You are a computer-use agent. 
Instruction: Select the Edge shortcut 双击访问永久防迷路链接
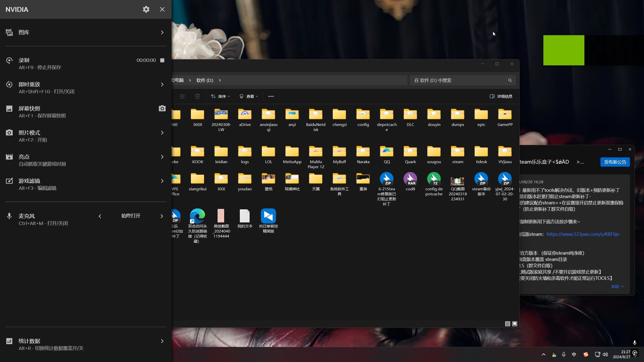197,226
